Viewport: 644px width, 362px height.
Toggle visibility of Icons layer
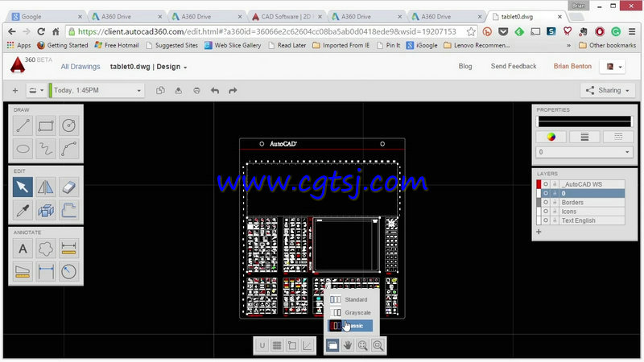546,212
